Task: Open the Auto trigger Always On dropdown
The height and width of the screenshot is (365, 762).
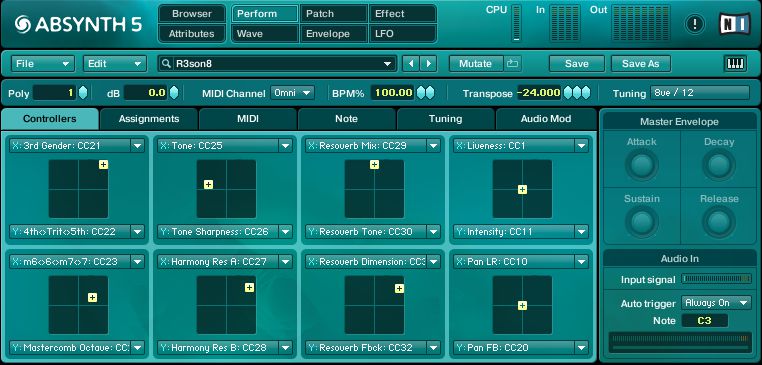Action: point(716,303)
